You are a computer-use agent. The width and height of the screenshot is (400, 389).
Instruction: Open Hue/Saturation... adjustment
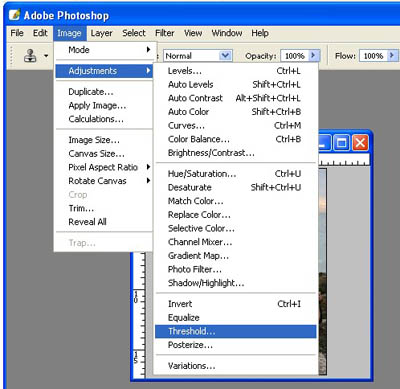click(236, 174)
